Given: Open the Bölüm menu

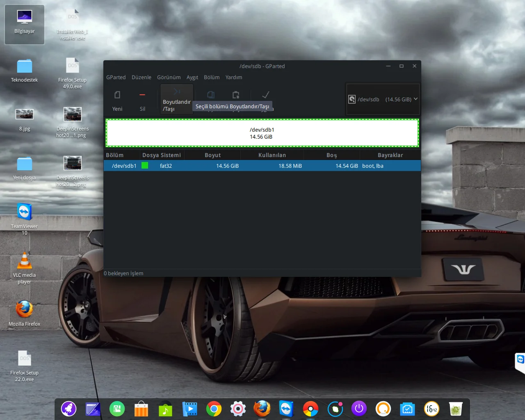Looking at the screenshot, I should 212,77.
